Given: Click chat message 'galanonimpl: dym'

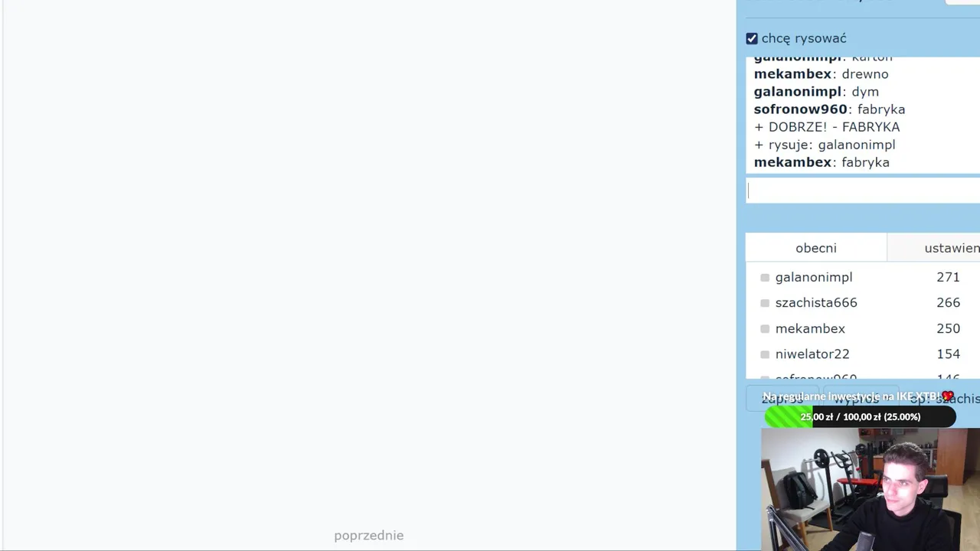Looking at the screenshot, I should (x=816, y=92).
